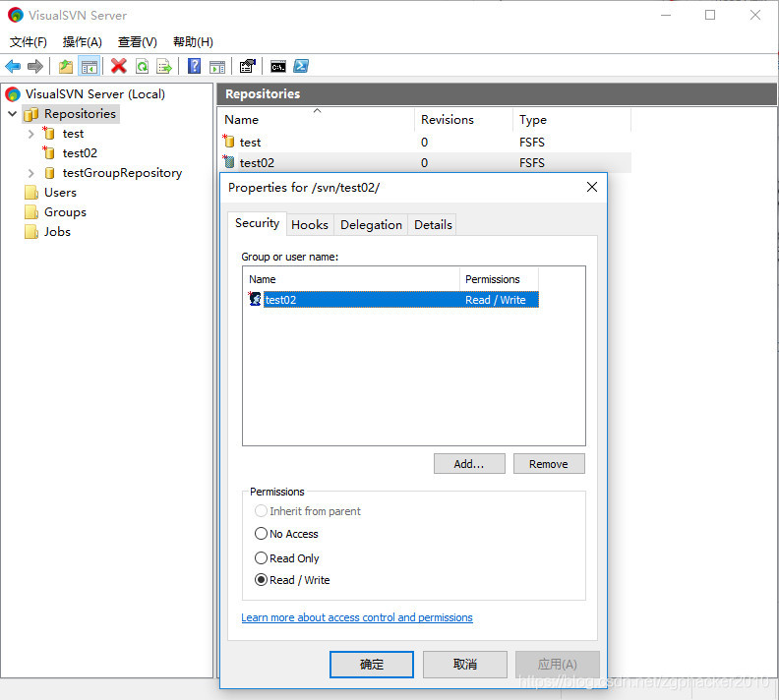
Task: Click the 确定 (OK) button
Action: pyautogui.click(x=372, y=665)
